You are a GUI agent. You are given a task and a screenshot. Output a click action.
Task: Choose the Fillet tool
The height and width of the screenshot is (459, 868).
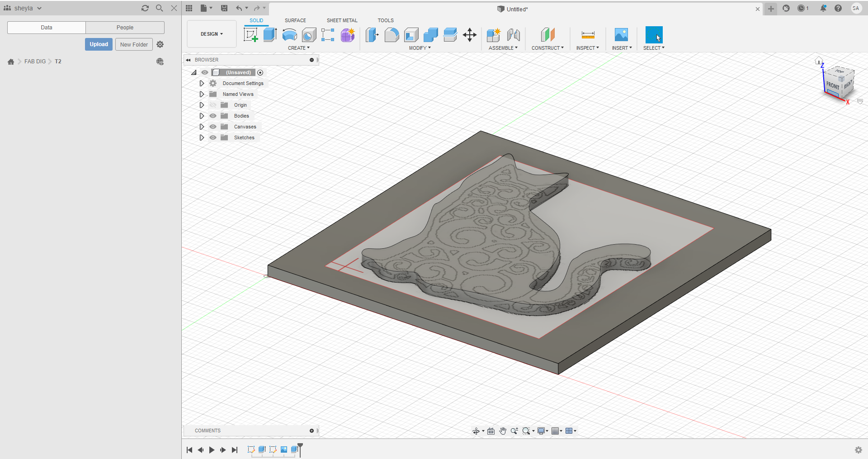tap(392, 35)
